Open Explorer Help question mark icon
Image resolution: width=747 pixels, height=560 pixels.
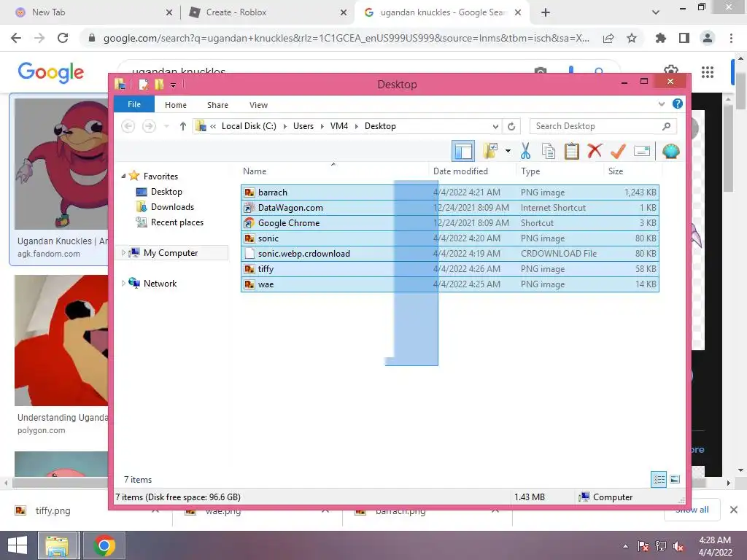678,104
